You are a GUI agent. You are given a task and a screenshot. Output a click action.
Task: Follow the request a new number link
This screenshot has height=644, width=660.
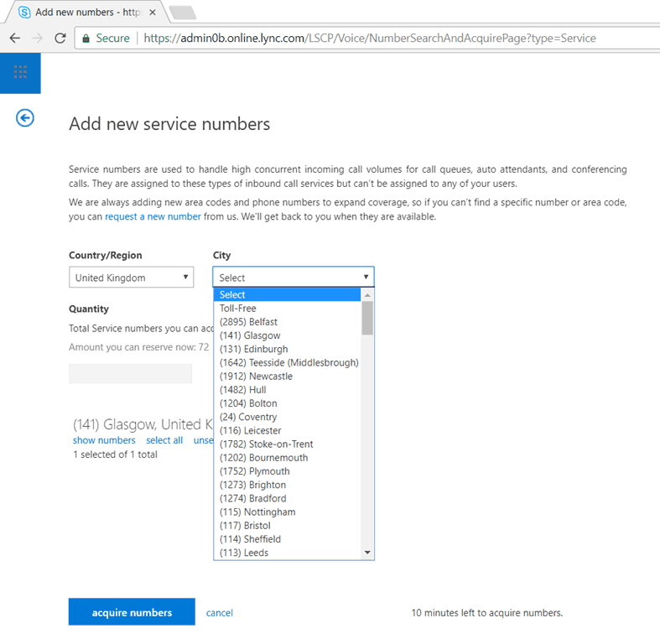point(153,216)
